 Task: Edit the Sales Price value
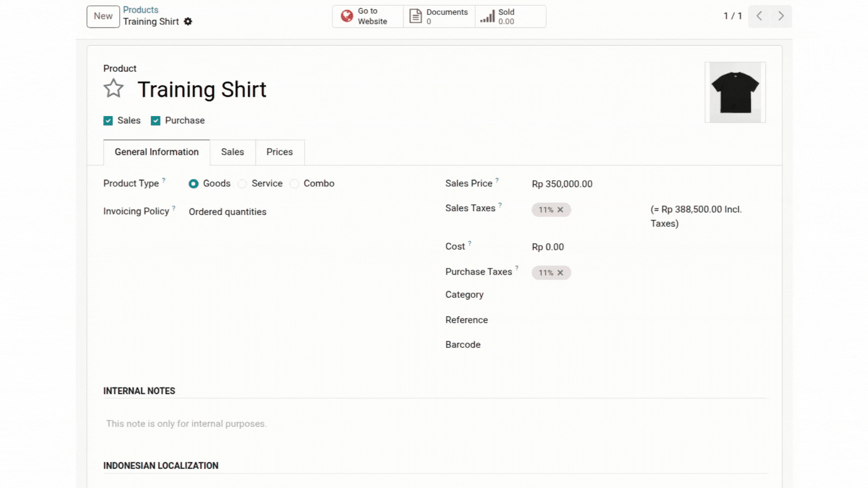[x=562, y=184]
